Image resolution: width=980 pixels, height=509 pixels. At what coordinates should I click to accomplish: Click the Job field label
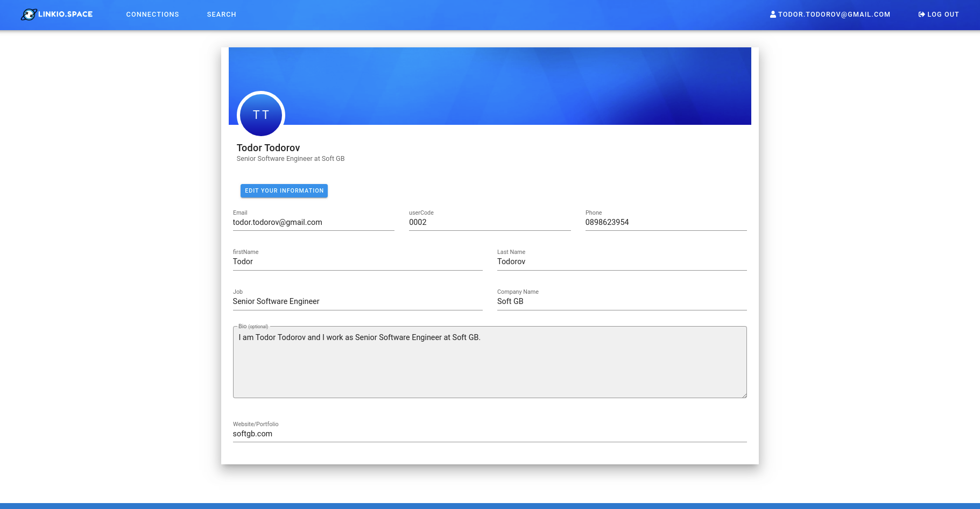[x=238, y=292]
